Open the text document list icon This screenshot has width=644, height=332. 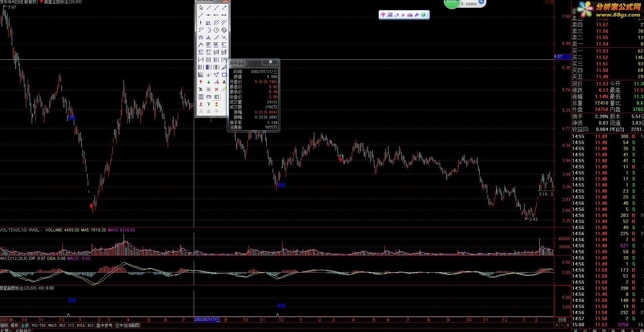click(x=201, y=97)
